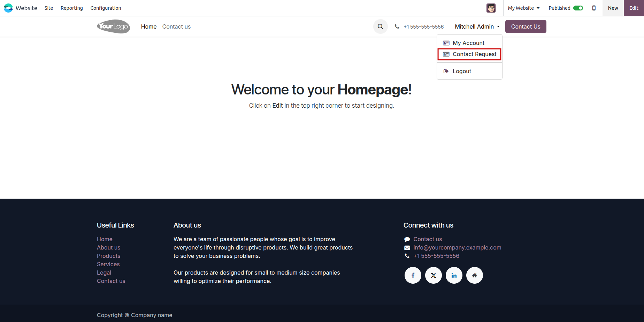This screenshot has width=644, height=322.
Task: Collapse the Mitchell Admin user dropdown
Action: pyautogui.click(x=477, y=26)
